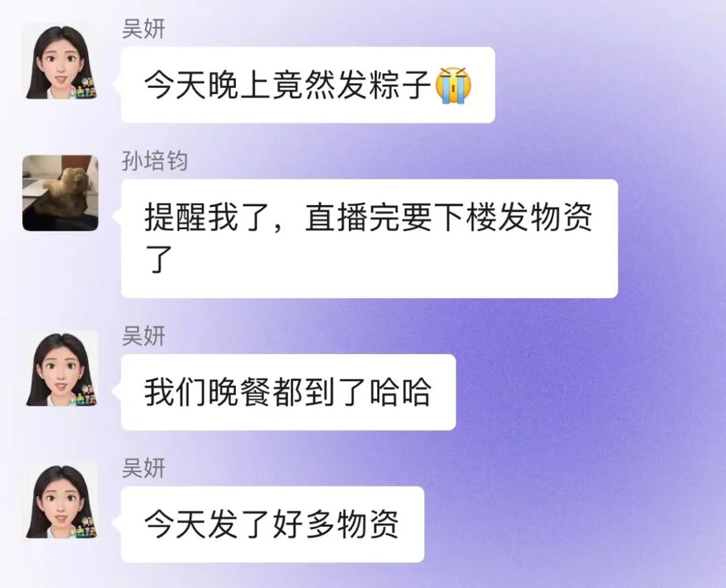
Task: Select the message bubble 今天晚上竟然发粽子
Action: click(308, 85)
